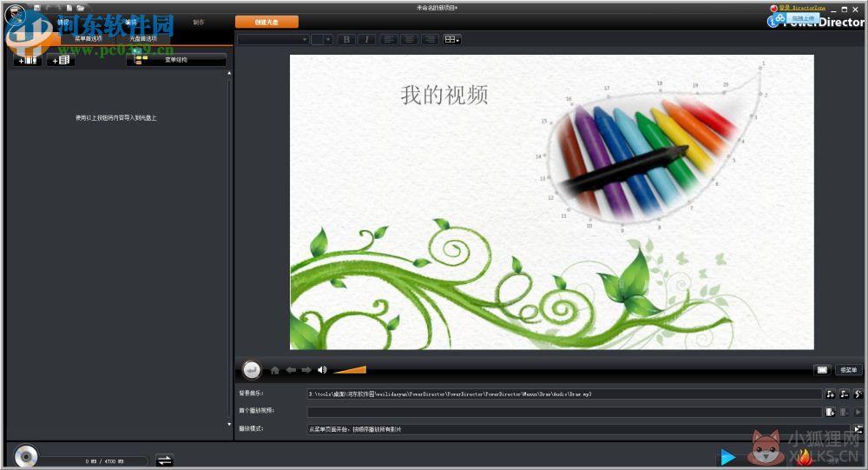868x470 pixels.
Task: Click the new project page icon
Action: (69, 8)
